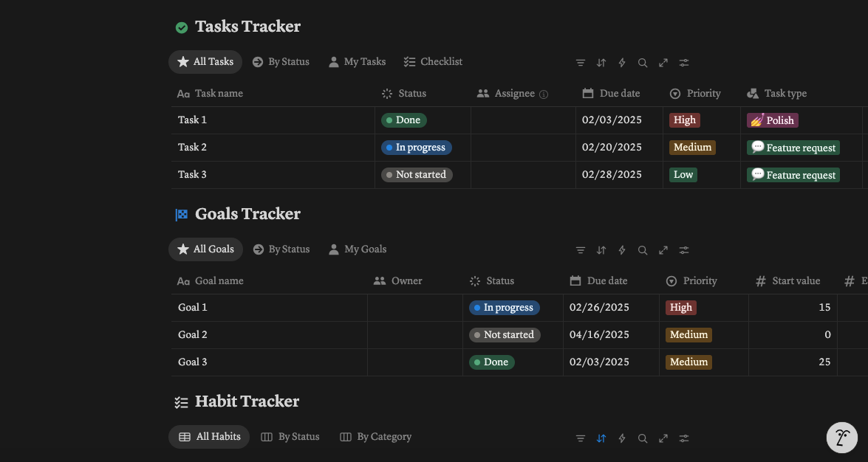Select the My Goals view
The image size is (868, 462).
357,249
